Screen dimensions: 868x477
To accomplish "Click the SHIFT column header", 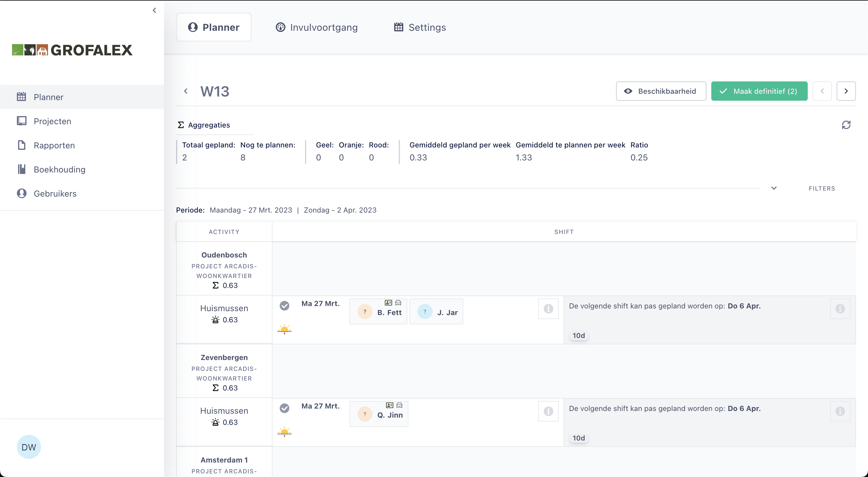I will (x=564, y=232).
